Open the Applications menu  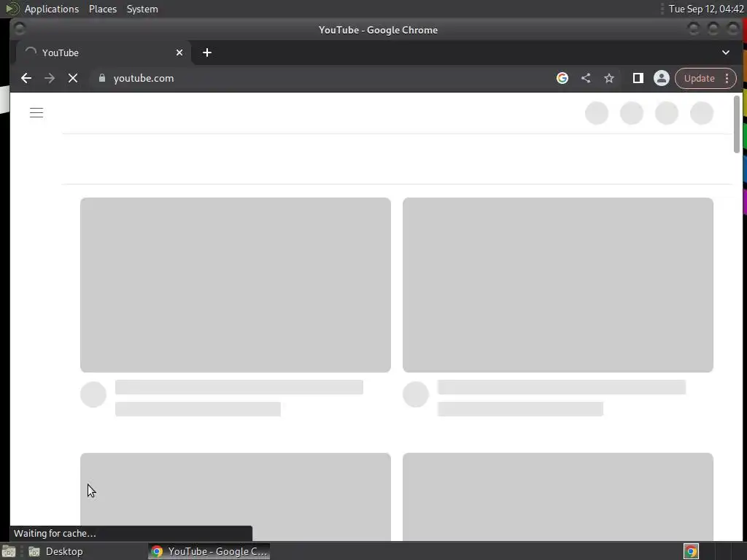(52, 9)
